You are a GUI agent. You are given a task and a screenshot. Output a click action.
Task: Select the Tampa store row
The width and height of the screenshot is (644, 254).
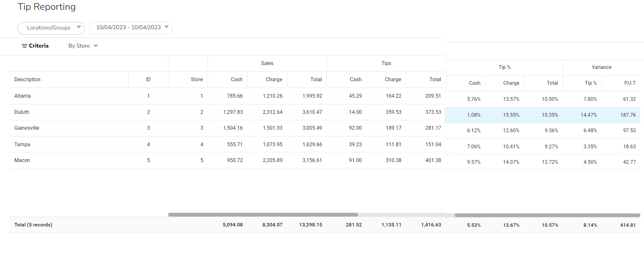pyautogui.click(x=22, y=145)
